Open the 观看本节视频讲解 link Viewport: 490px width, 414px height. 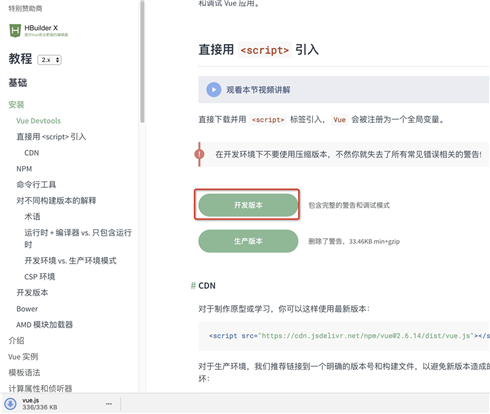click(258, 90)
